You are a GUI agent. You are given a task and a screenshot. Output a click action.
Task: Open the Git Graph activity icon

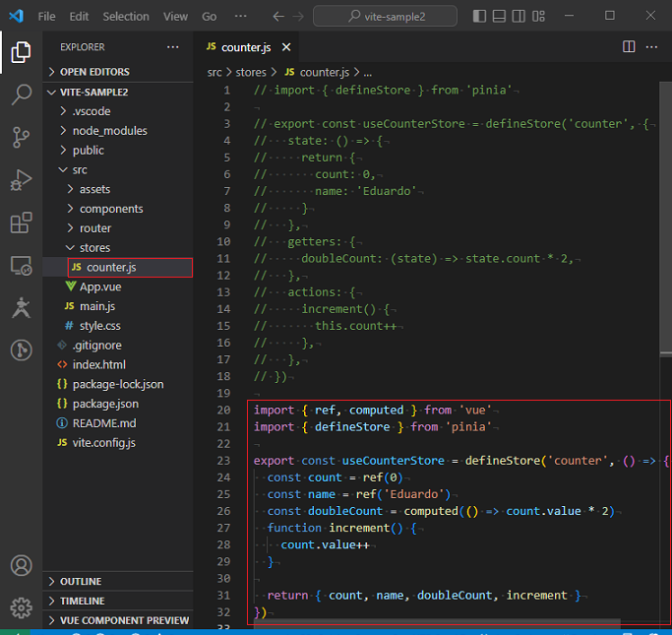21,350
